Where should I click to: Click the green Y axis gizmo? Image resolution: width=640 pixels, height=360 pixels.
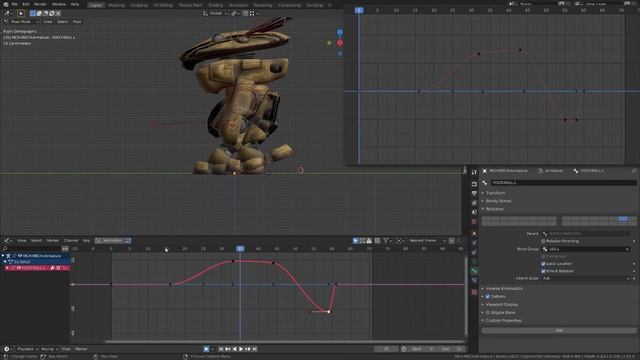[x=329, y=43]
